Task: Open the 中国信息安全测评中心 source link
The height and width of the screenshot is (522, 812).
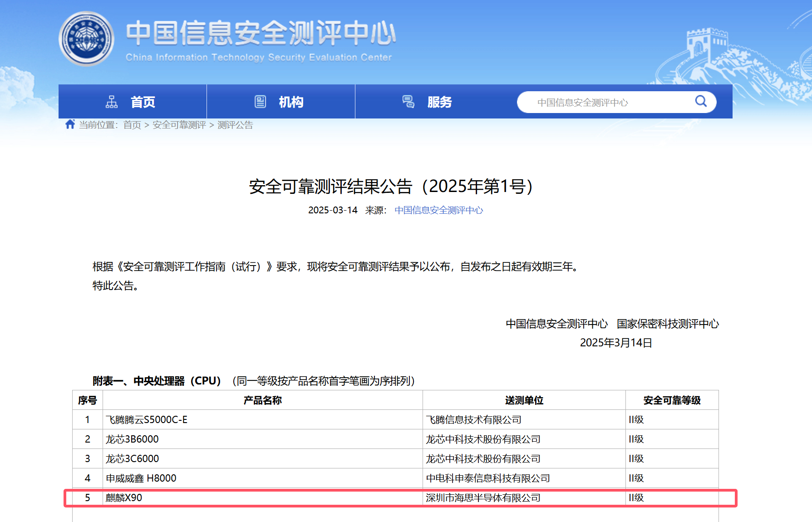Action: [x=438, y=210]
